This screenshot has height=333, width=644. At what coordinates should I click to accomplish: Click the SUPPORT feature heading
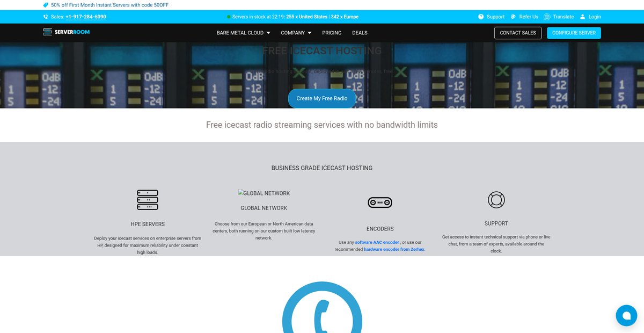click(x=496, y=223)
